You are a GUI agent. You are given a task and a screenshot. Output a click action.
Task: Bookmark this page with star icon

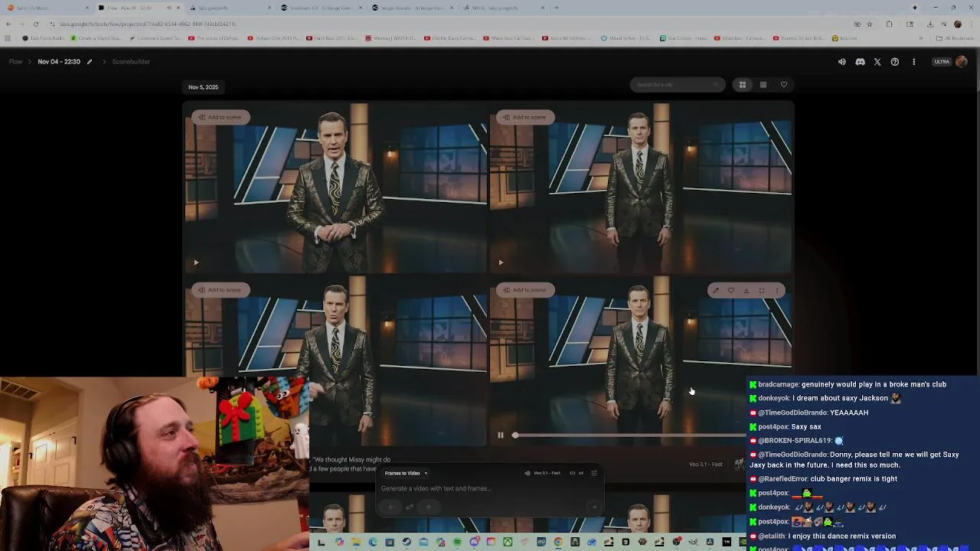click(870, 24)
